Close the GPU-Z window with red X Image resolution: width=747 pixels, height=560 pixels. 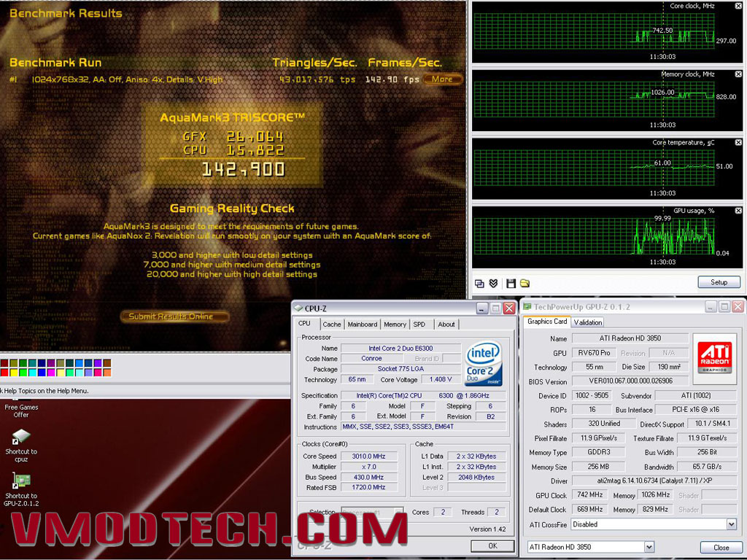click(738, 307)
